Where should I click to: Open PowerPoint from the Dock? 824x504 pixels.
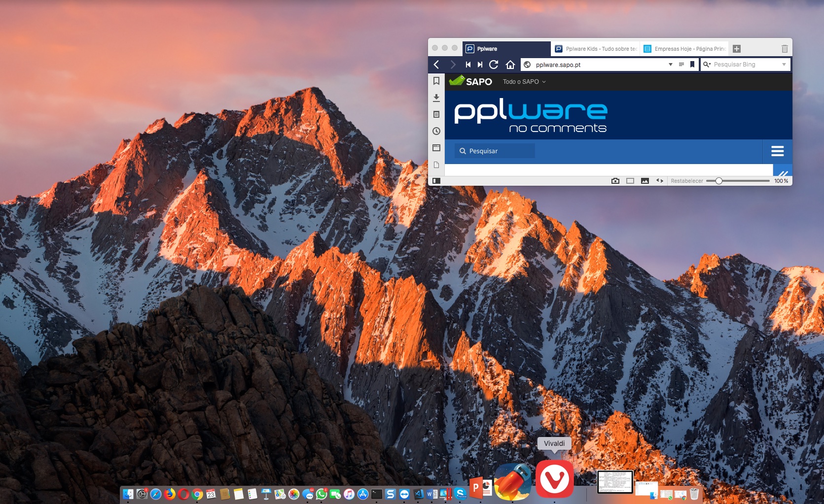tap(481, 488)
